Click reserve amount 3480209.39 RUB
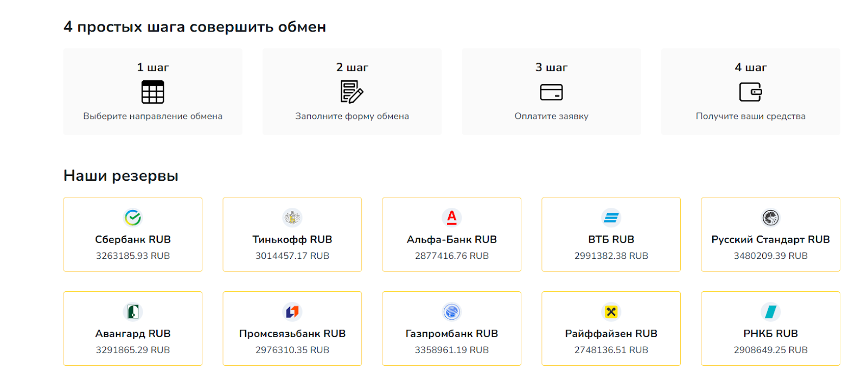 [771, 256]
